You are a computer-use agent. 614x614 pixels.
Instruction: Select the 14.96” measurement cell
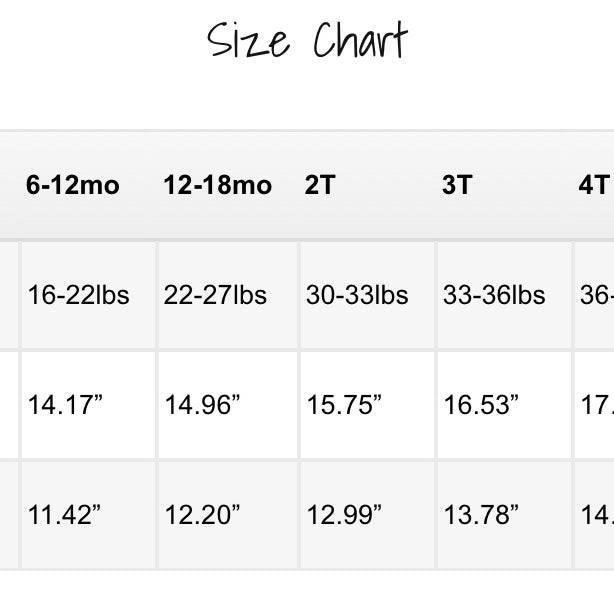(x=203, y=405)
